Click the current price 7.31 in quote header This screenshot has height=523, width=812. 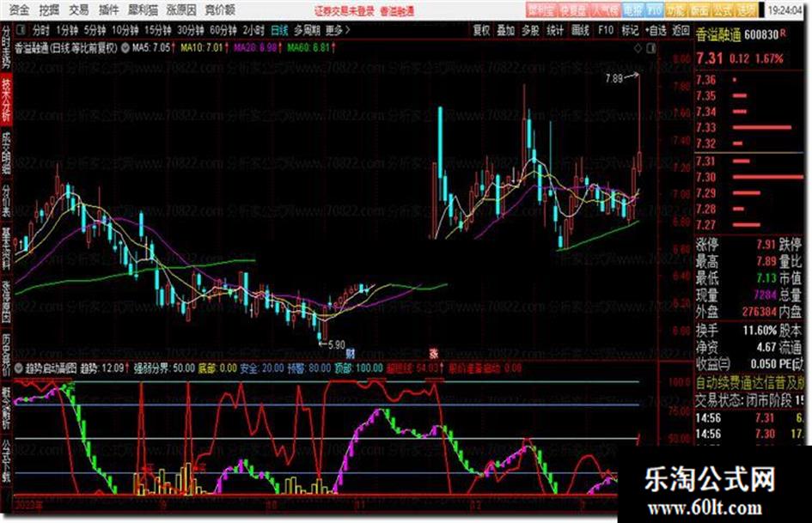(710, 58)
